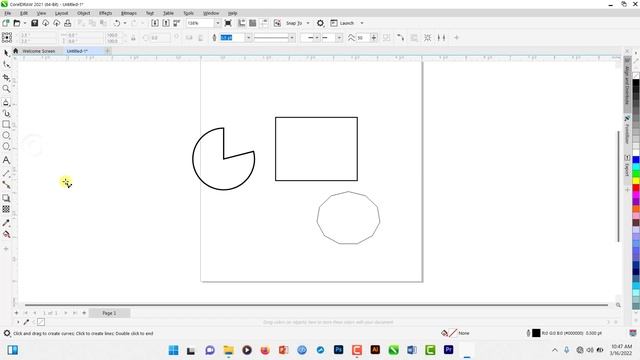Viewport: 640px width, 360px height.
Task: Toggle the Snap Off icon beside Snap To
Action: (277, 23)
